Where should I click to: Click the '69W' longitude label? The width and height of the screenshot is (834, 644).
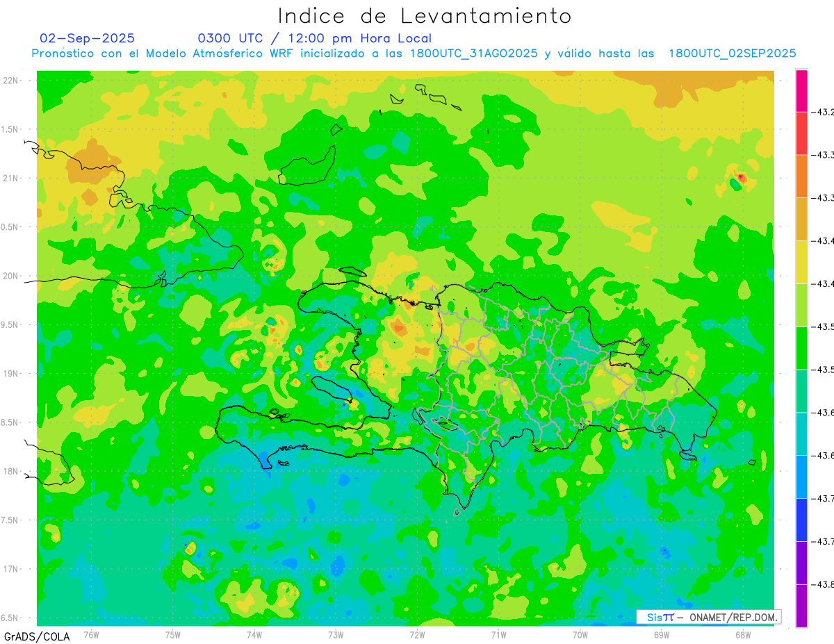click(662, 634)
